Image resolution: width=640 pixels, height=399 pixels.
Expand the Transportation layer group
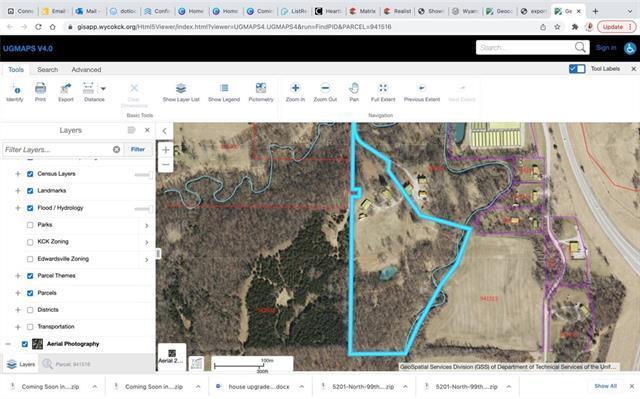pos(18,327)
